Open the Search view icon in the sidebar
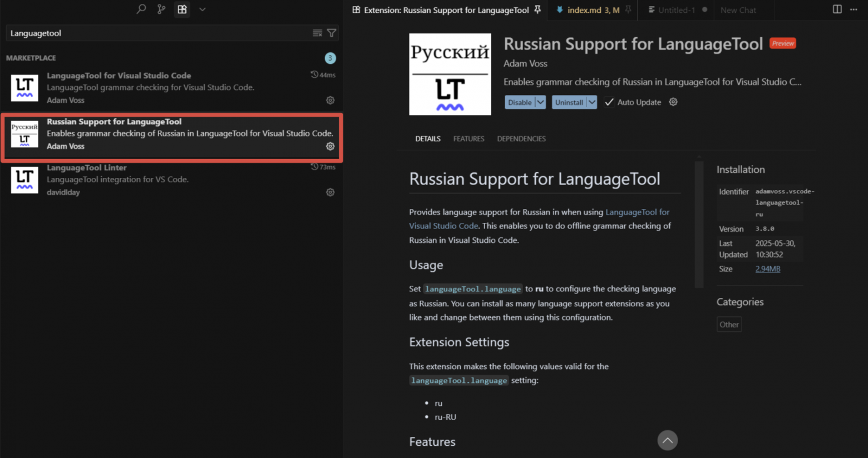868x458 pixels. tap(141, 9)
